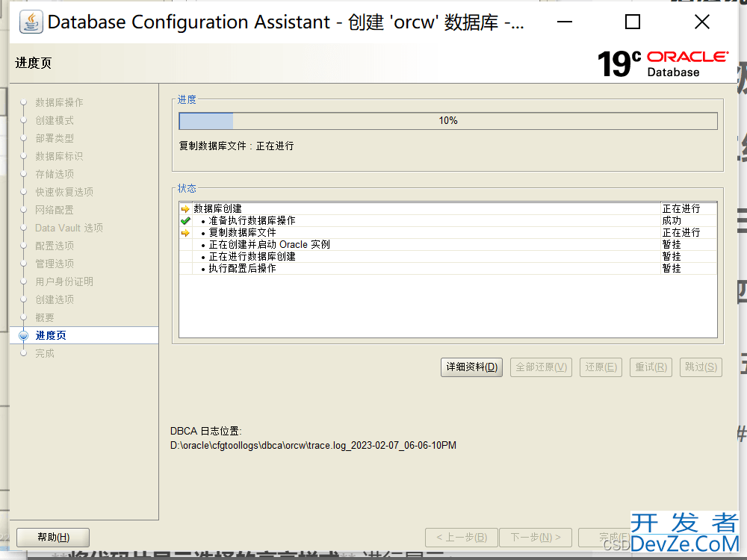Screen dimensions: 747x560
Task: Select the active 进度页 step label
Action: [x=51, y=336]
